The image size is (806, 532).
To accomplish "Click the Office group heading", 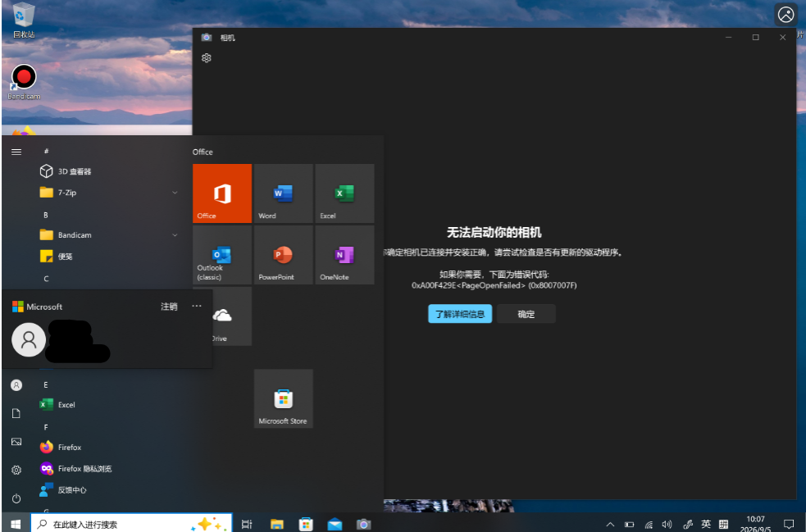I will [x=203, y=152].
